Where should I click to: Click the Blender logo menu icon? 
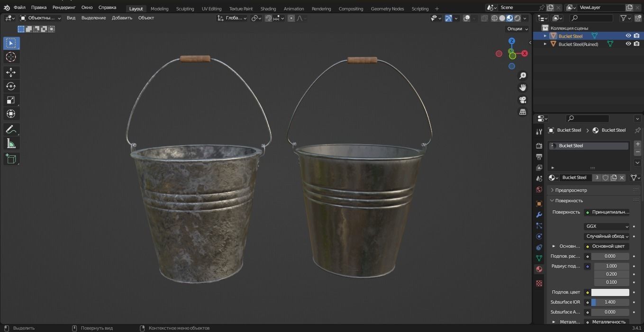(x=7, y=8)
